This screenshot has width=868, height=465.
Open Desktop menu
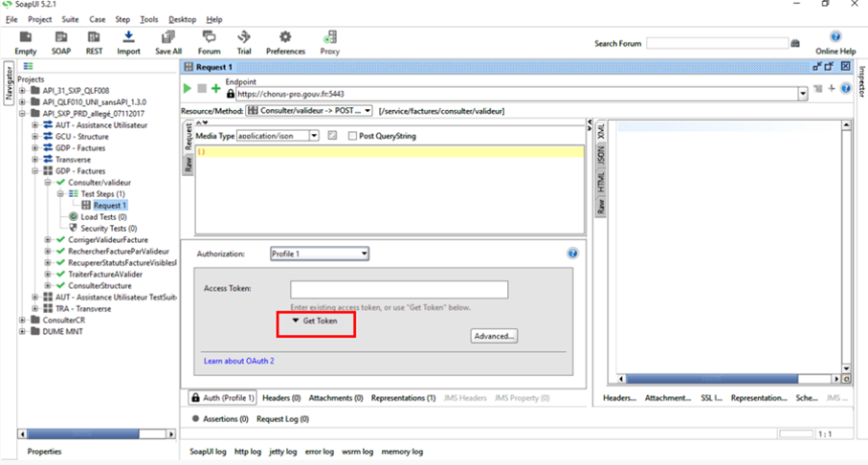(182, 19)
